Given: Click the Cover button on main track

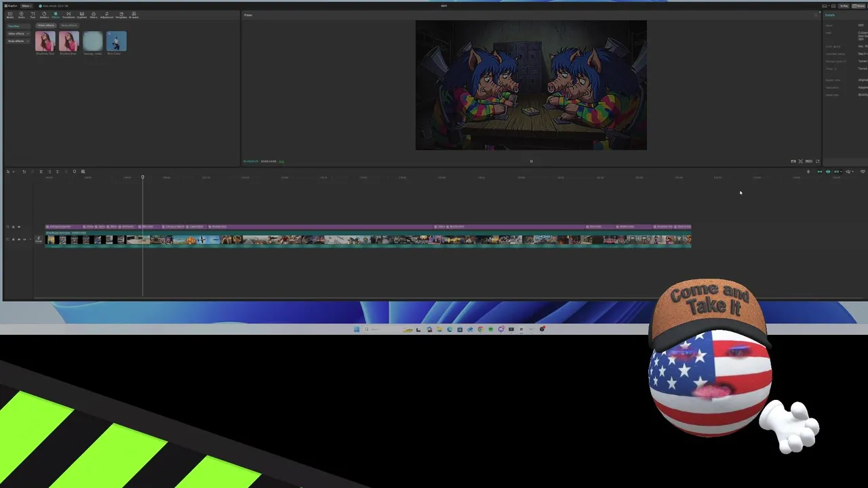Looking at the screenshot, I should point(39,239).
